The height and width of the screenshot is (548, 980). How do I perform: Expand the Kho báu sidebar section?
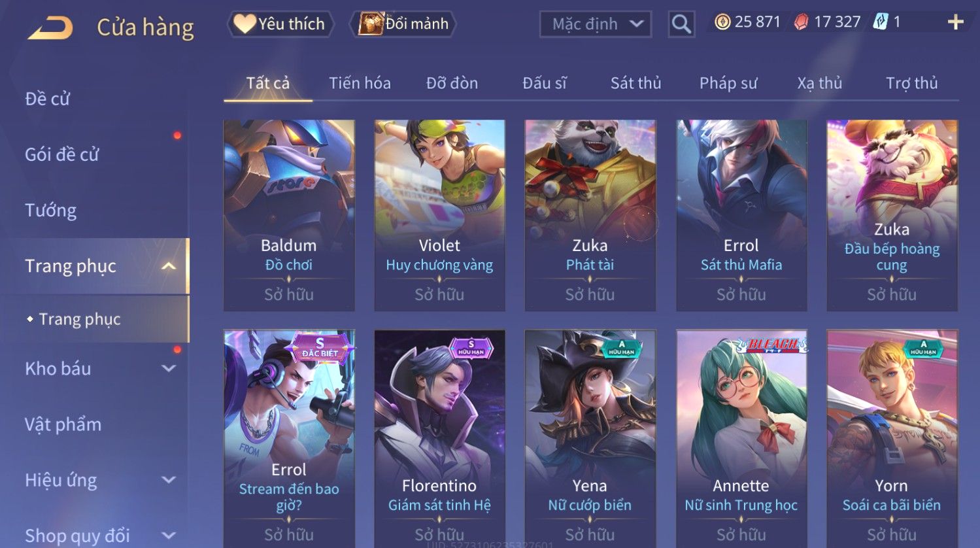coord(169,369)
